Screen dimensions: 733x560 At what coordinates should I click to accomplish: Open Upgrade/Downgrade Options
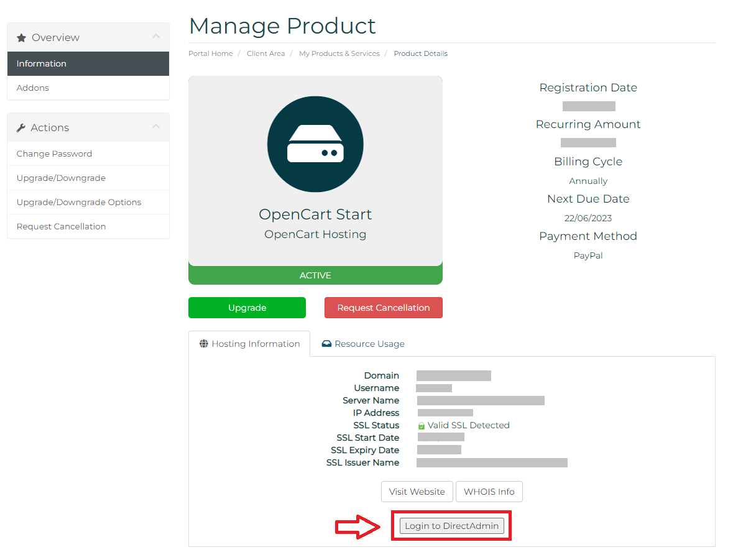(x=88, y=203)
